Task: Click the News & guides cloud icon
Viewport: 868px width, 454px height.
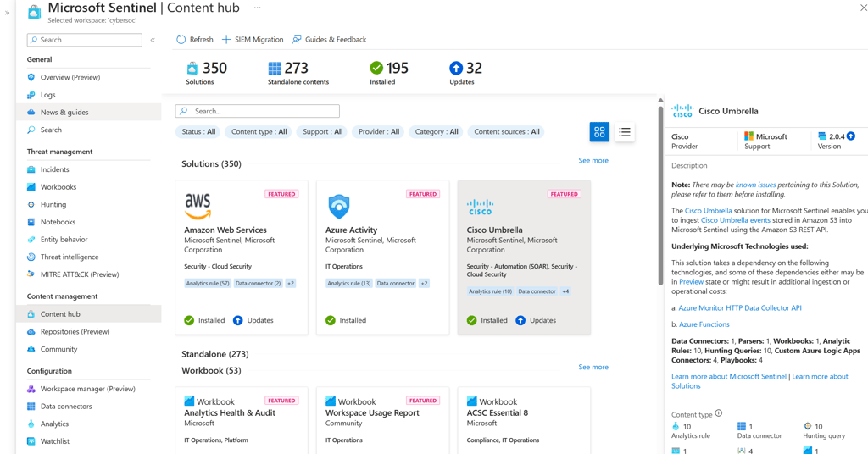Action: [x=31, y=113]
